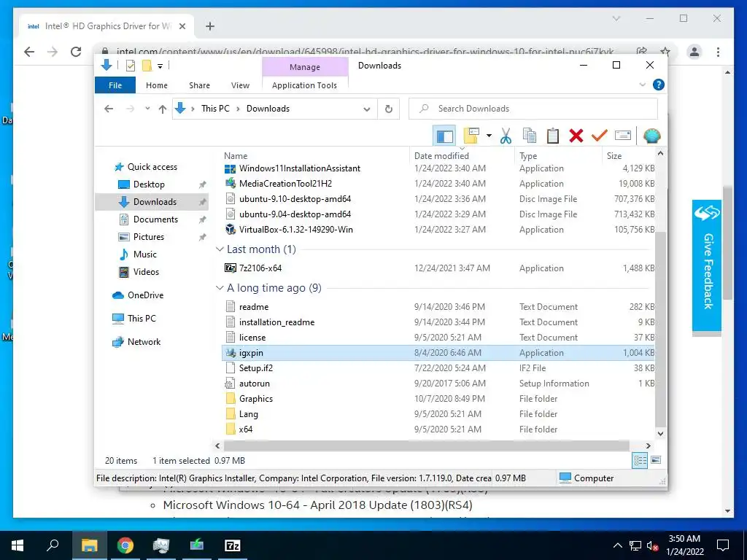The image size is (747, 560).
Task: Click the Properties quick access icon
Action: 130,66
